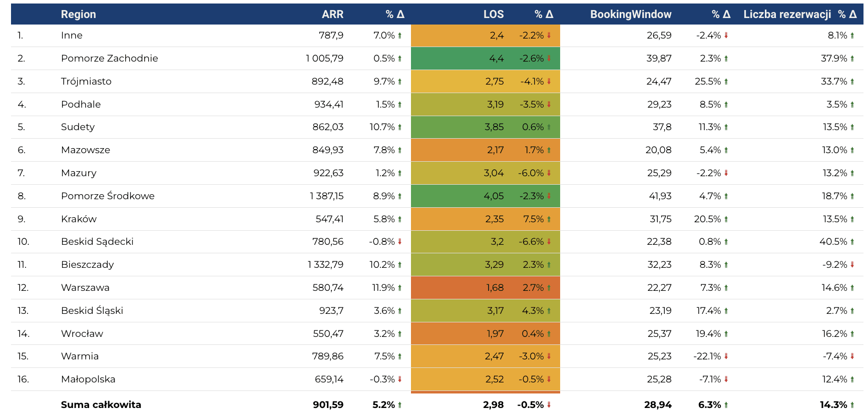Click green arrow beside total ARR 5.2%
The image size is (868, 418).
point(400,405)
